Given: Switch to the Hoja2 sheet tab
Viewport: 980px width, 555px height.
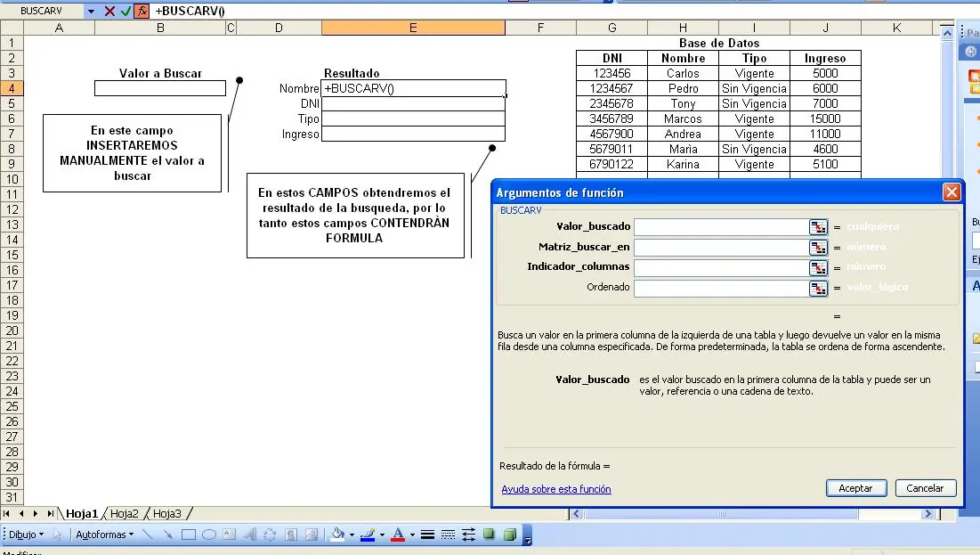Looking at the screenshot, I should tap(125, 514).
